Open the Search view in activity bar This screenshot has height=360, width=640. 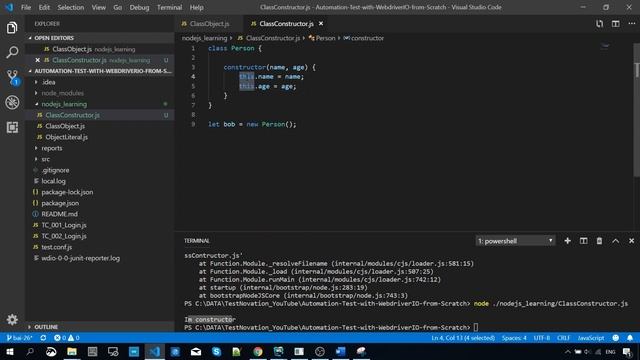point(12,52)
